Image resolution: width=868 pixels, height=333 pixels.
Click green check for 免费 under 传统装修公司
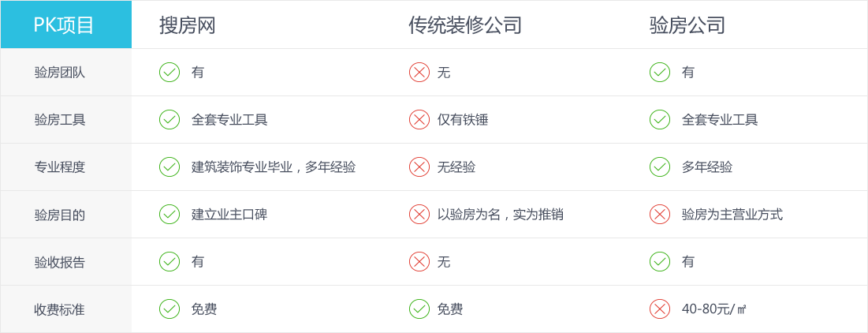point(419,309)
